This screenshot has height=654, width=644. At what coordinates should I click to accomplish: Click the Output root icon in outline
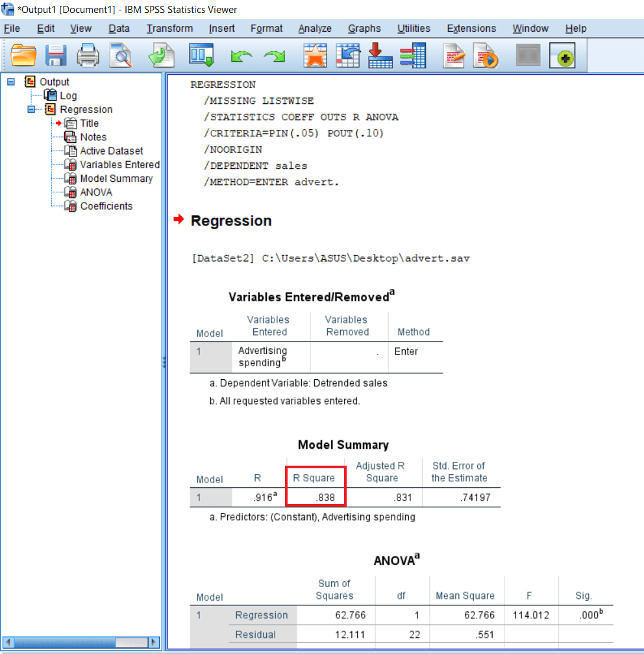click(x=30, y=82)
